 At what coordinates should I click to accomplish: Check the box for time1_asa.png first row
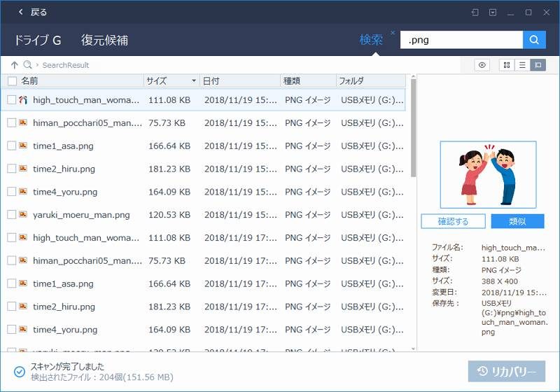[11, 146]
